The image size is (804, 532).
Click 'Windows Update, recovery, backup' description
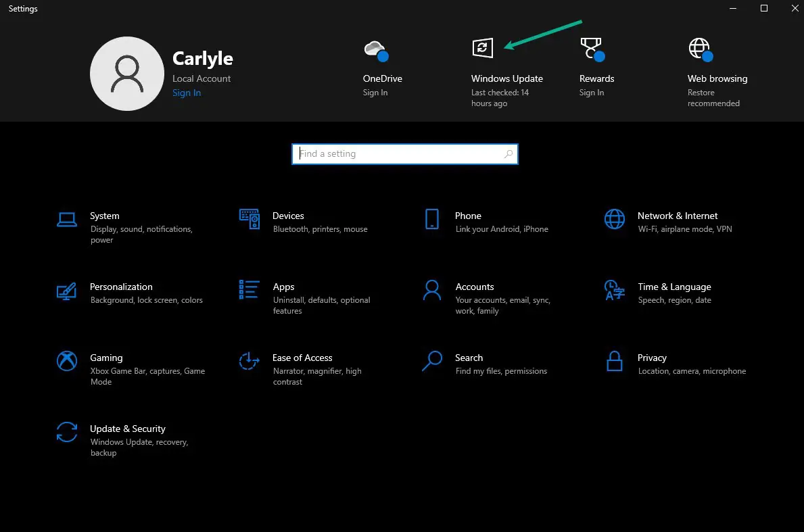pos(139,448)
